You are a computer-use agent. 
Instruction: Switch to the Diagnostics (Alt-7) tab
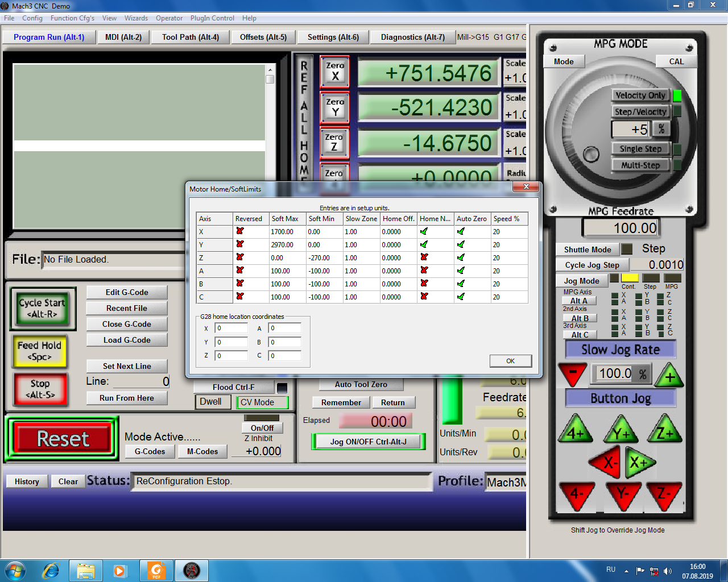click(x=413, y=37)
